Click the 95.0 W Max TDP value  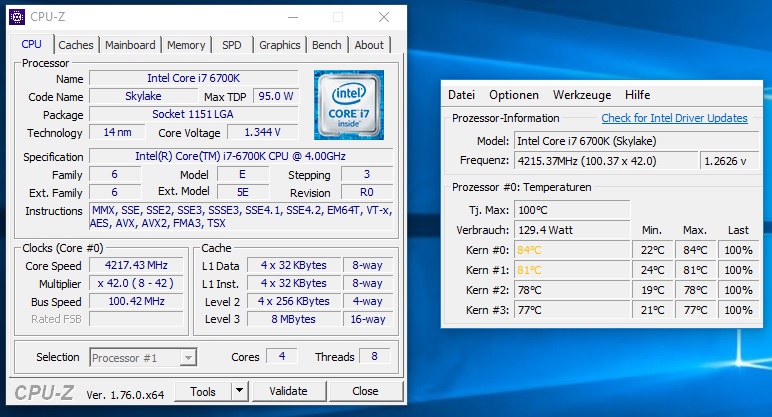[276, 96]
